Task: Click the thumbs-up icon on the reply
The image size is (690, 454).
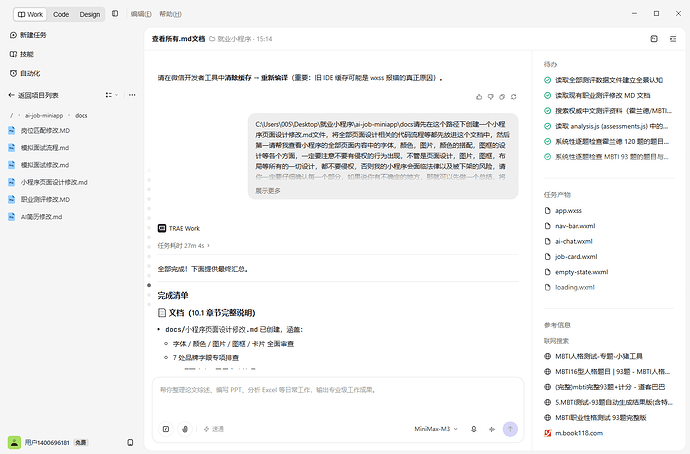Action: 479,97
